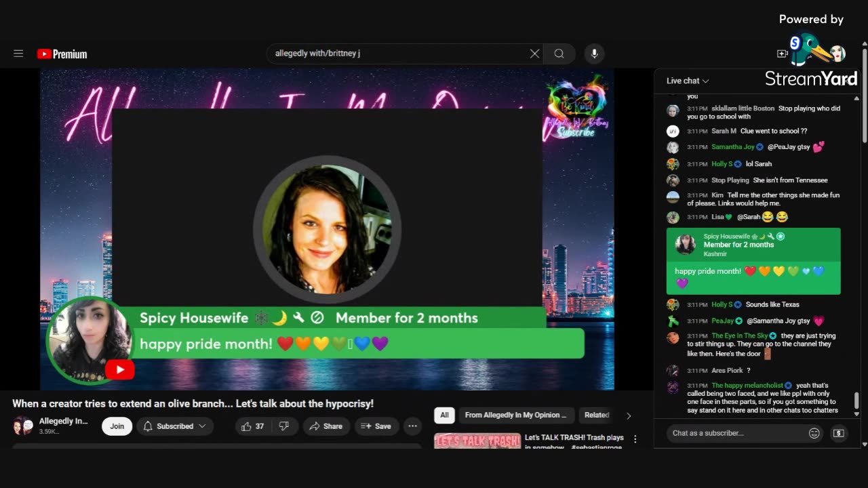Open options for Let's TALK TRASH video
Image resolution: width=868 pixels, height=488 pixels.
click(635, 439)
